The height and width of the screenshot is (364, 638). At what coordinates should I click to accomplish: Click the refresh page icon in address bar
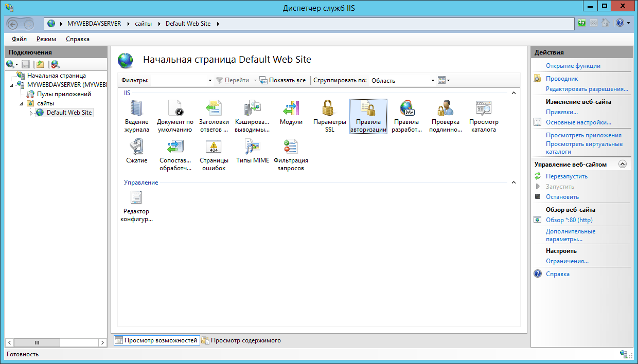click(582, 23)
